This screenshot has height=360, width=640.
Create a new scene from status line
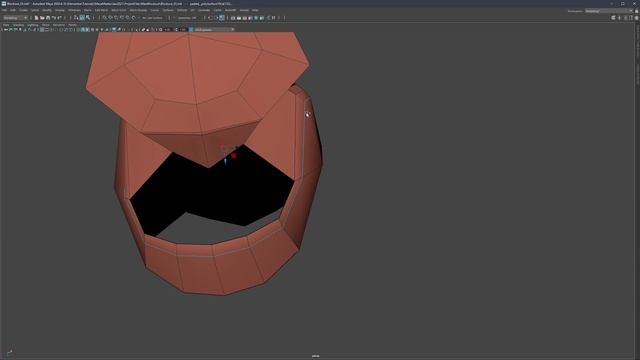[36, 18]
